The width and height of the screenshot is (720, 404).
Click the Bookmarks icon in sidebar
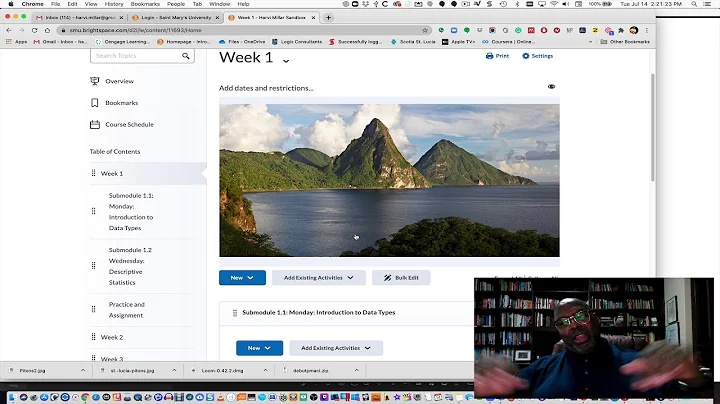pyautogui.click(x=95, y=103)
